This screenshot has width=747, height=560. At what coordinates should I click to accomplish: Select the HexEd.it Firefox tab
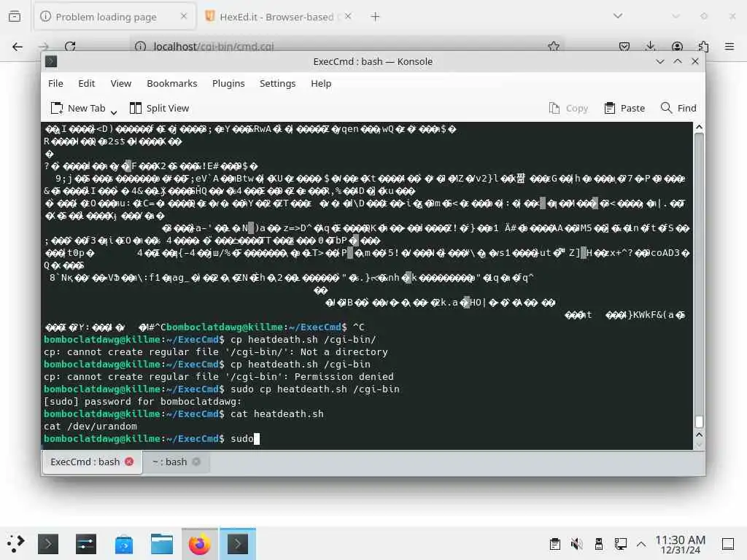(276, 17)
